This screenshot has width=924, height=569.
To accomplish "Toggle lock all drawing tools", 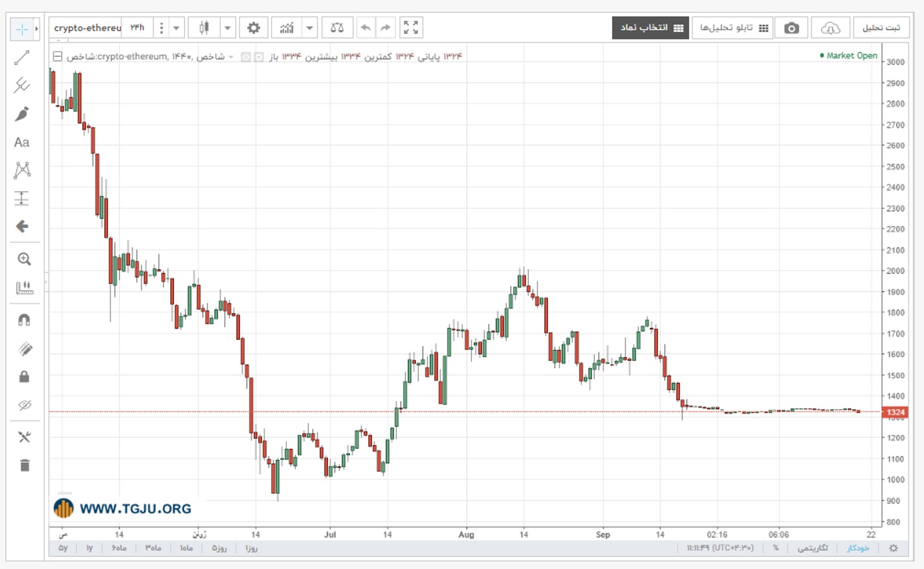I will [x=24, y=377].
